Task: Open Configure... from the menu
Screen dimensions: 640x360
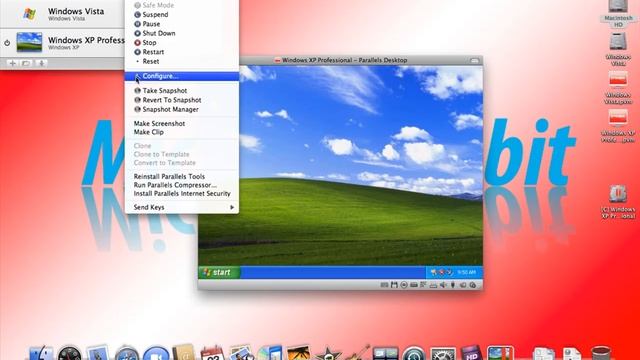Action: pyautogui.click(x=182, y=76)
